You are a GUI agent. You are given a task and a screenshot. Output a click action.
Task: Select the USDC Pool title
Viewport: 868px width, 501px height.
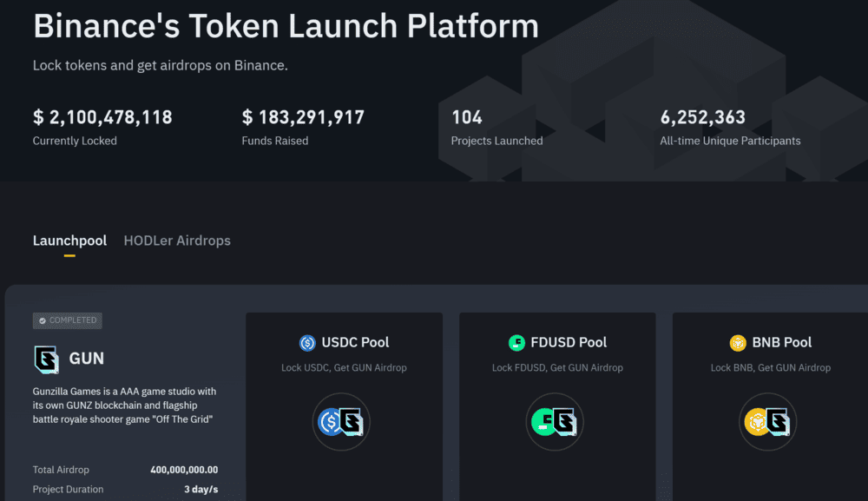coord(355,343)
